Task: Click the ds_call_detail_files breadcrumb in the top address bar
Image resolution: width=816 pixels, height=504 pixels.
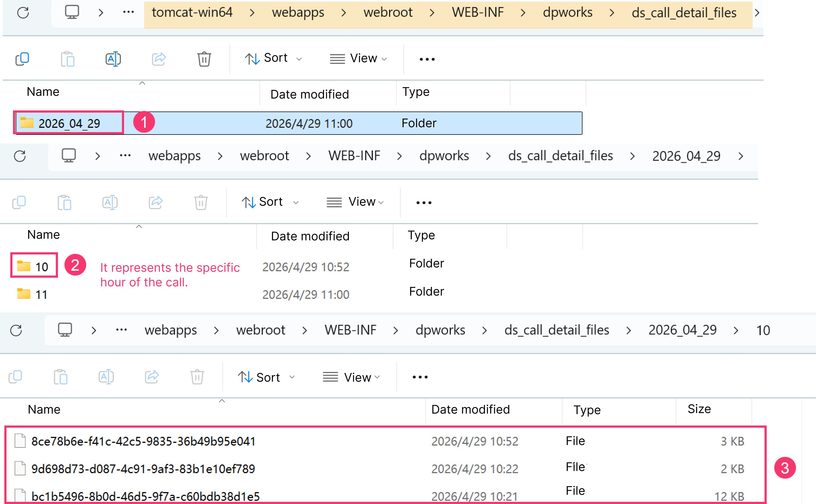Action: pos(684,13)
